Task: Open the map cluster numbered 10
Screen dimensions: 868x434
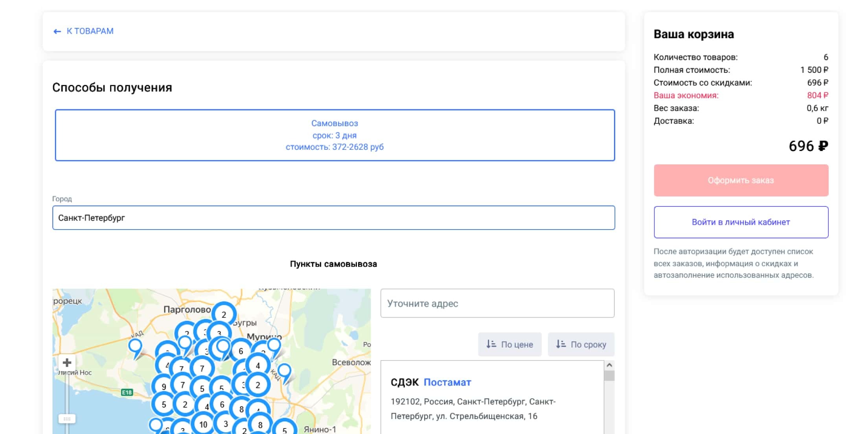Action: coord(203,424)
